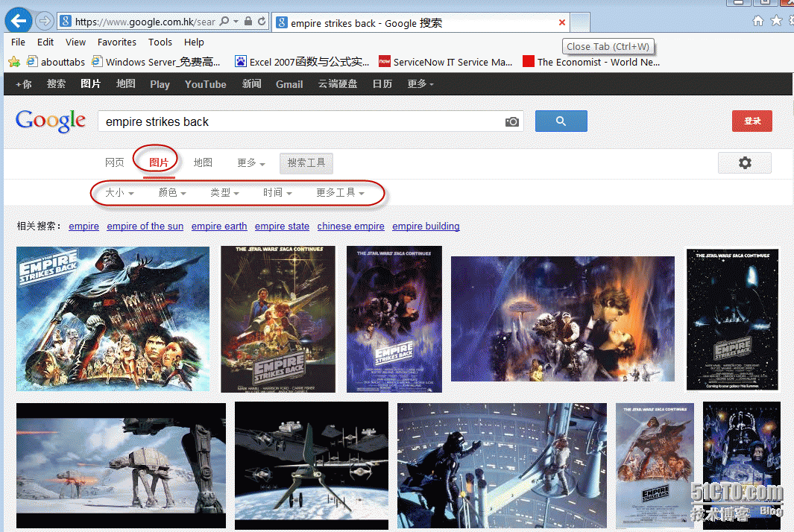Click YouTube in the black Google bar

pos(205,84)
